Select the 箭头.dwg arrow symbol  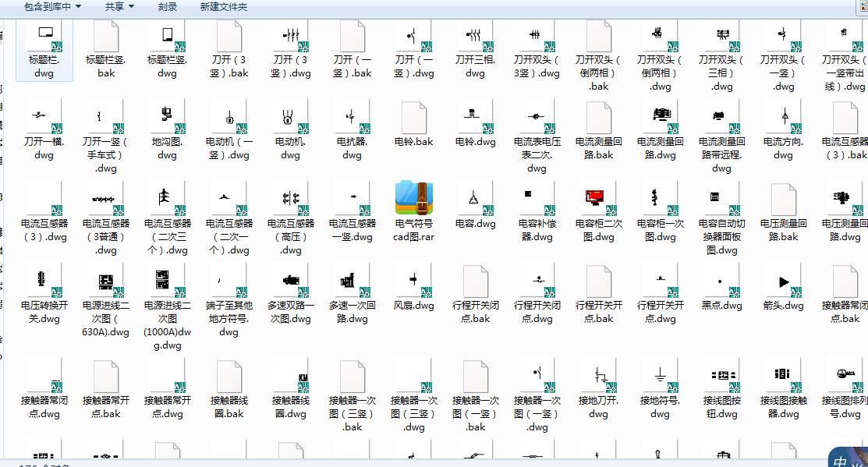[x=782, y=292]
